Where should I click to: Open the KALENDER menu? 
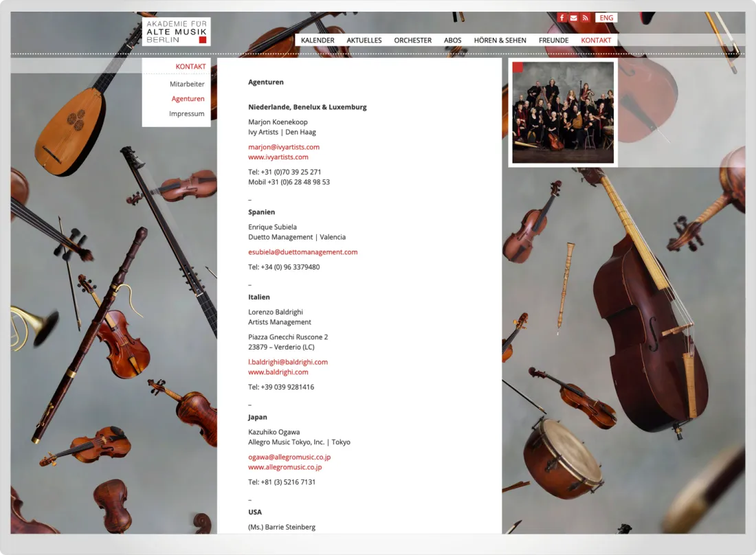[x=318, y=41]
